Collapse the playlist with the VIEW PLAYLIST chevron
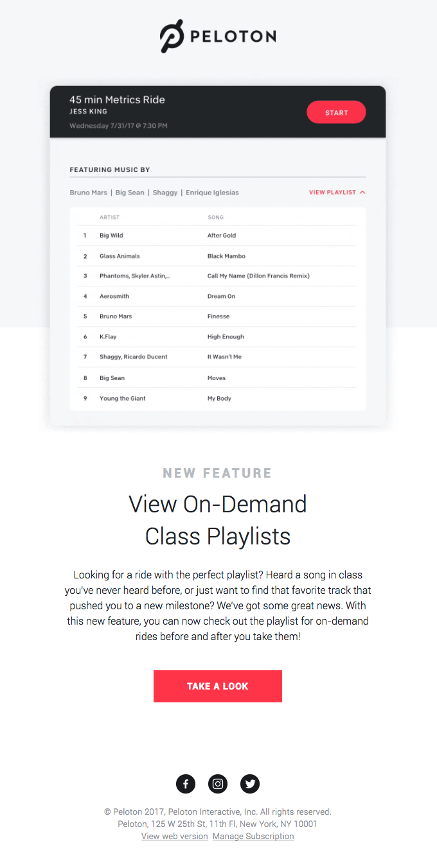 336,192
